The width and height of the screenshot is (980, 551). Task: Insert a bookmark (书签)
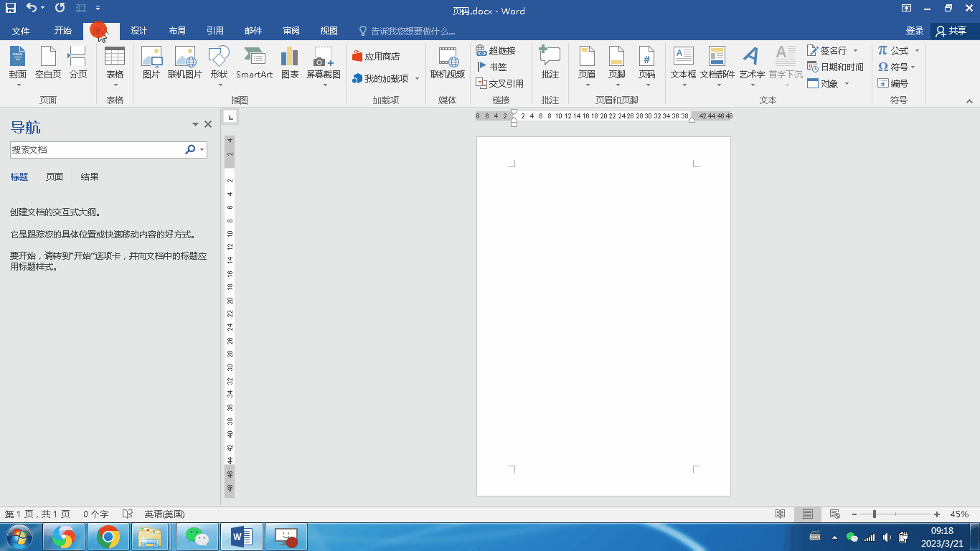coord(491,67)
